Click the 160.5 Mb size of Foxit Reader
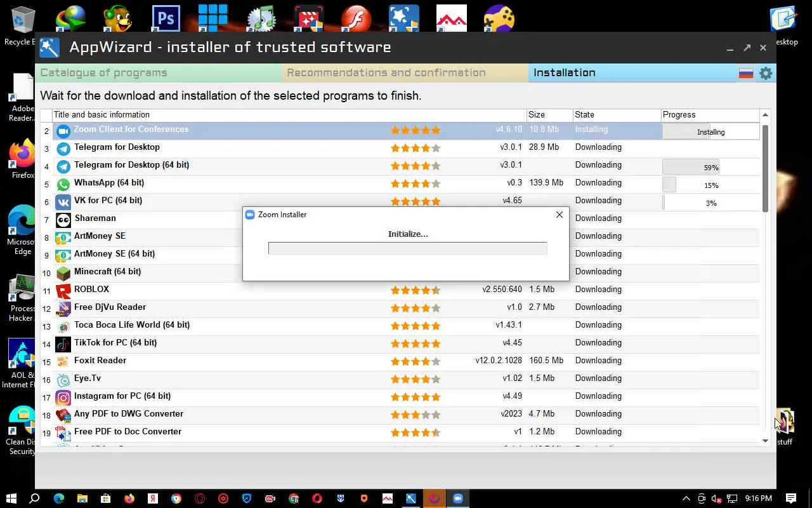812x508 pixels. coord(546,360)
